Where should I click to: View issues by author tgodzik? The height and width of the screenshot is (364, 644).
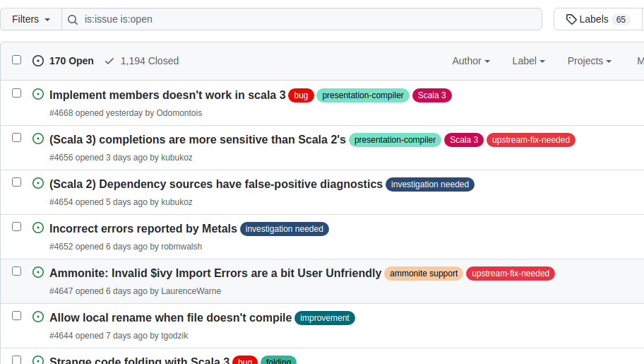[x=174, y=336]
